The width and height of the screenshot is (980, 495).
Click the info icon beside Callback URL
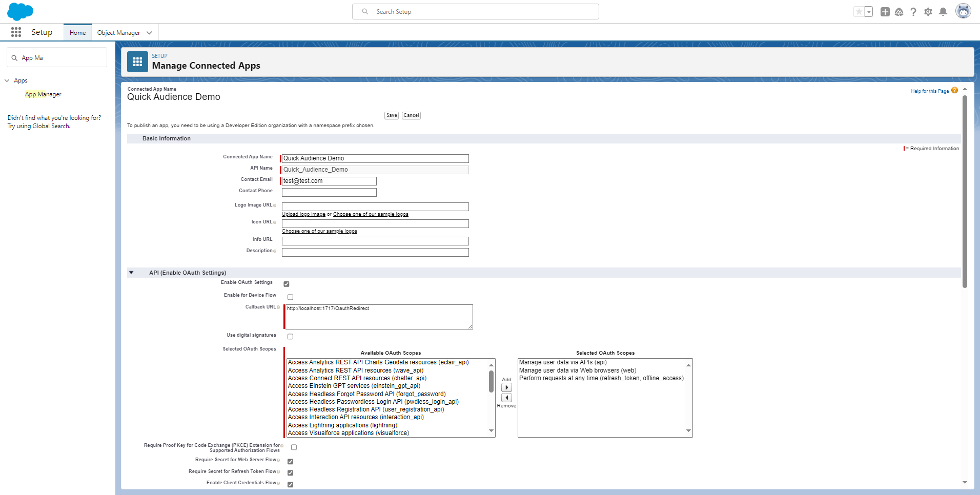click(278, 307)
